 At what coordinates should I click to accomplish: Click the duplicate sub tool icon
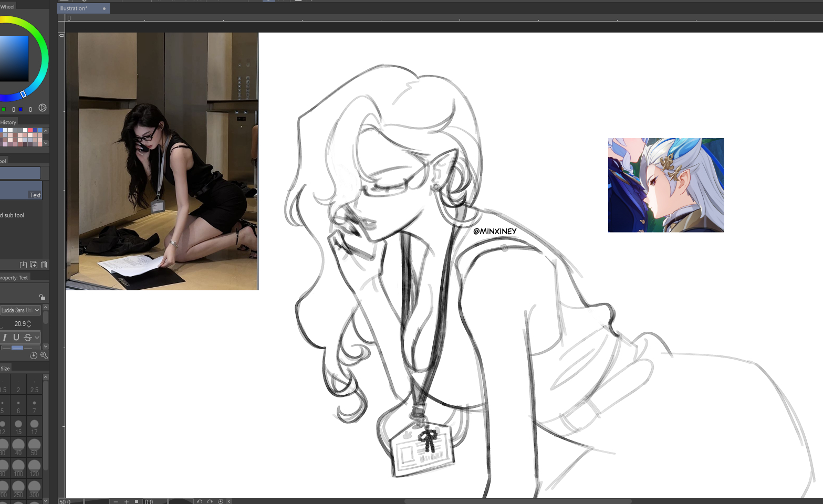coord(34,265)
